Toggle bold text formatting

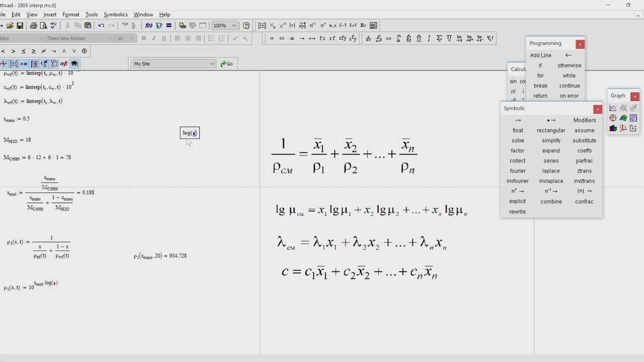[144, 39]
